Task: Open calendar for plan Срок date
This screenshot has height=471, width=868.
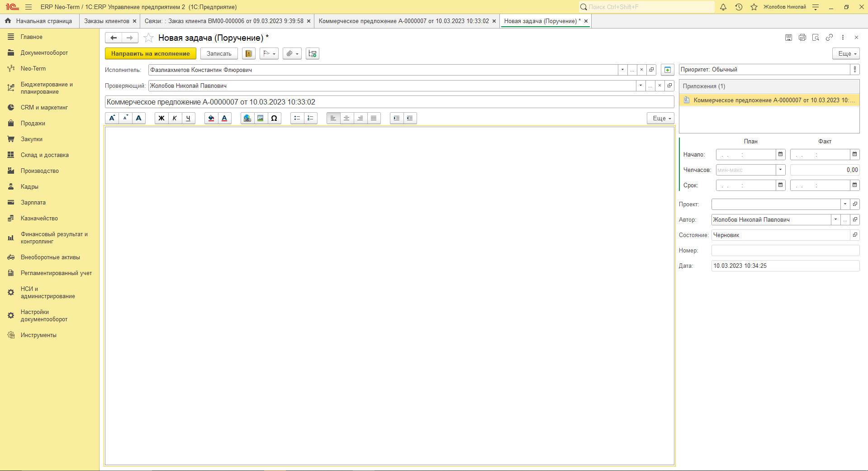Action: pyautogui.click(x=781, y=185)
